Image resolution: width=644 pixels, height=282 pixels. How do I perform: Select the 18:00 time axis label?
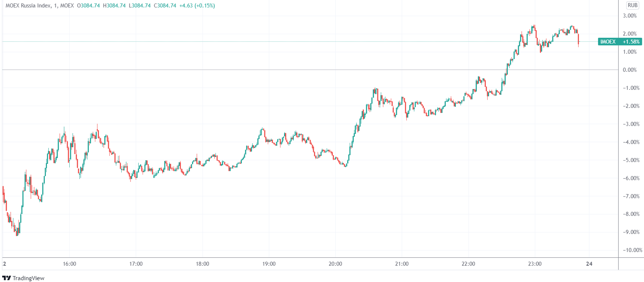[202, 264]
